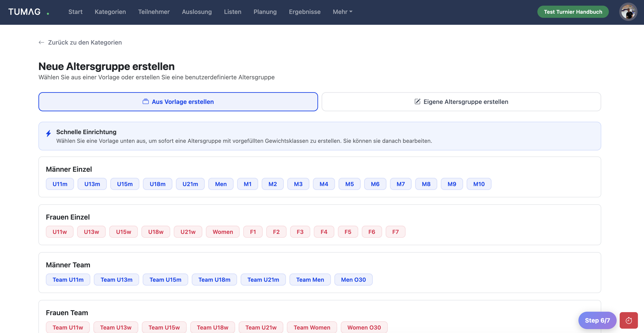Pick the Team U15w template

point(164,327)
